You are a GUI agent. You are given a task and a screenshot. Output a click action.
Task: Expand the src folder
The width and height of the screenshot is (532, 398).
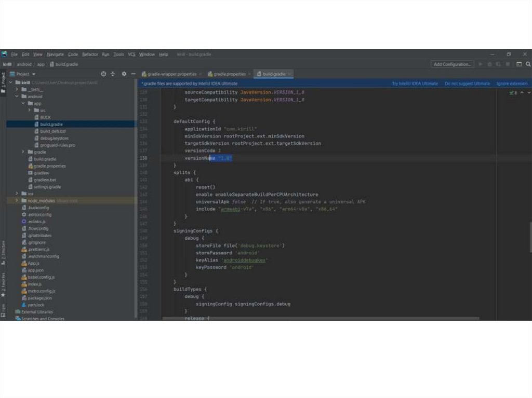(x=30, y=110)
